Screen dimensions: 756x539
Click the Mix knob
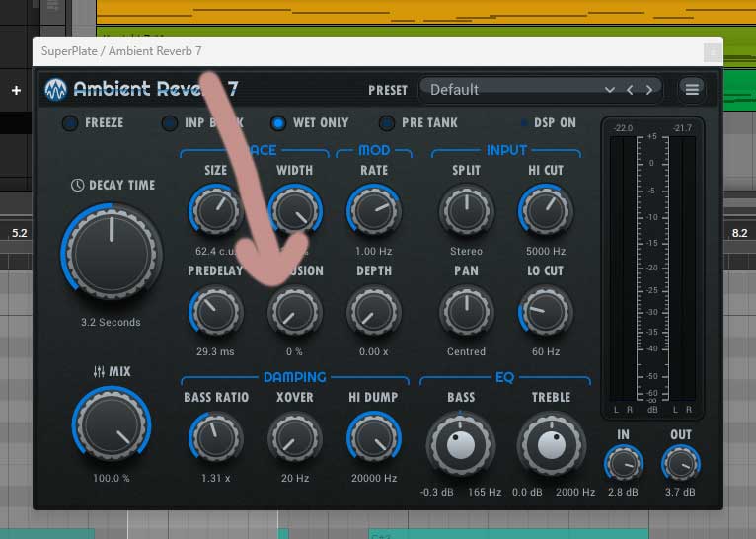pyautogui.click(x=112, y=424)
